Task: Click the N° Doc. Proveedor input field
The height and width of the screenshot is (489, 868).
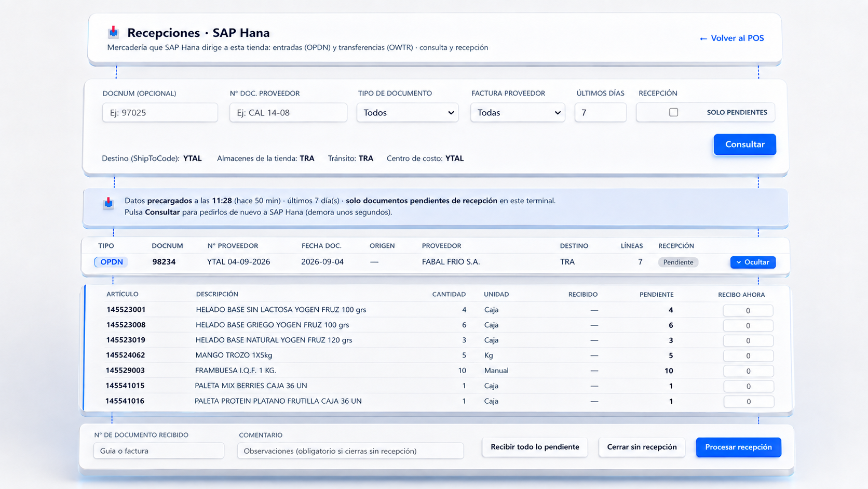Action: click(288, 112)
